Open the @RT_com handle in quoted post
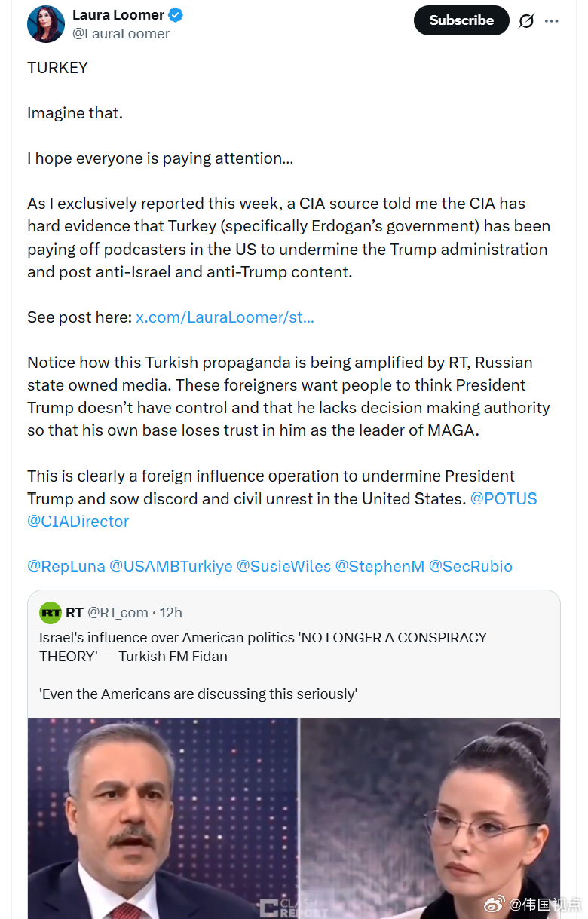 tap(118, 612)
